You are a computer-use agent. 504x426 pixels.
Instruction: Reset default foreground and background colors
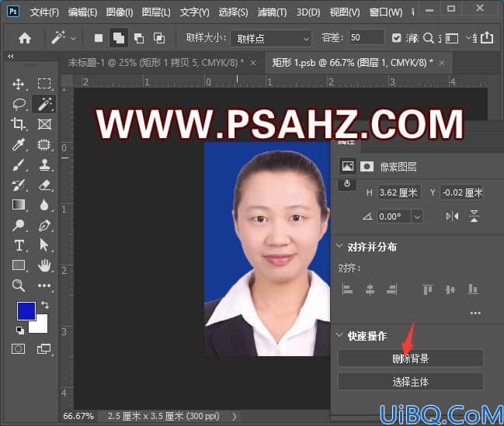[x=20, y=331]
